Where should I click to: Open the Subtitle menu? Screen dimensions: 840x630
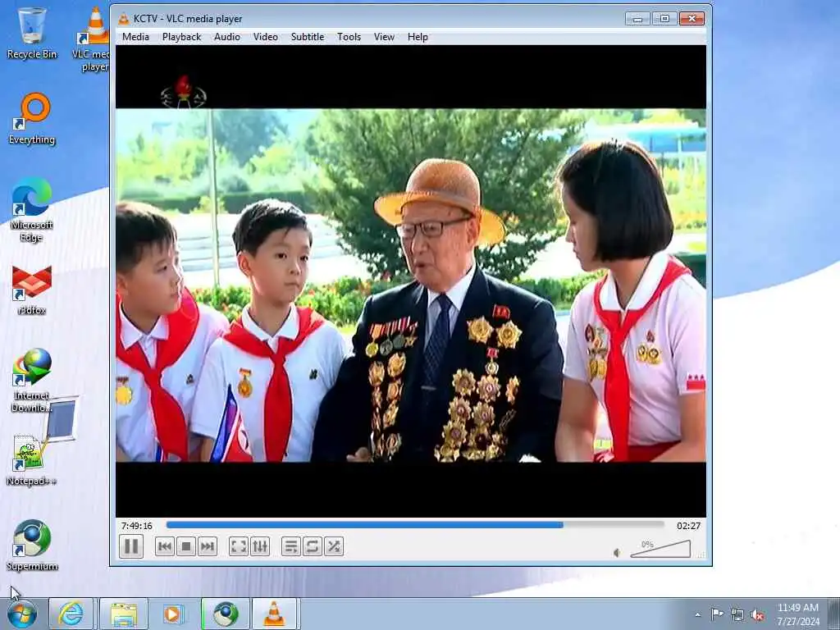(308, 37)
